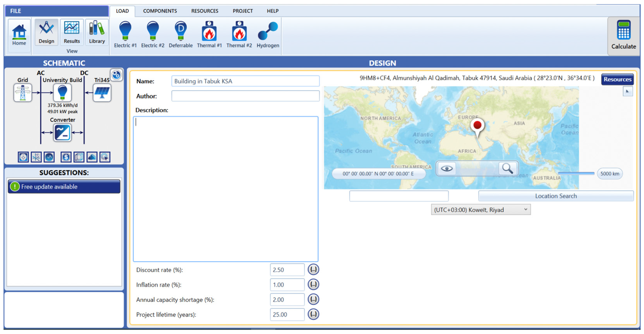Switch to the COMPONENTS tab

(160, 11)
